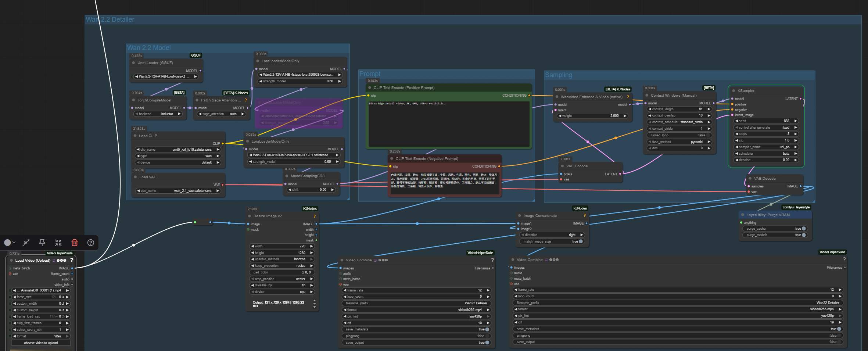
Task: Click the Prompt group title
Action: tap(370, 74)
